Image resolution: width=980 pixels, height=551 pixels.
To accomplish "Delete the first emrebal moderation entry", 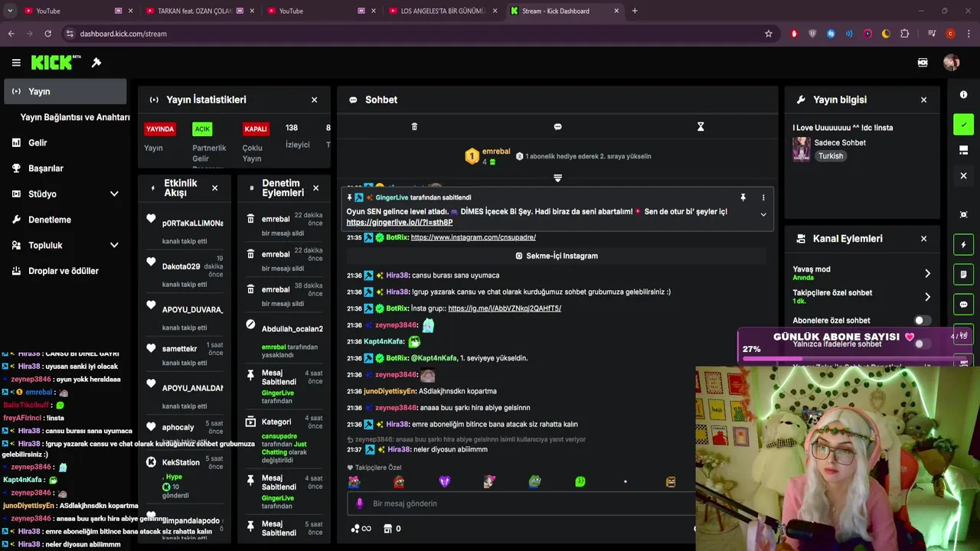I will point(250,219).
